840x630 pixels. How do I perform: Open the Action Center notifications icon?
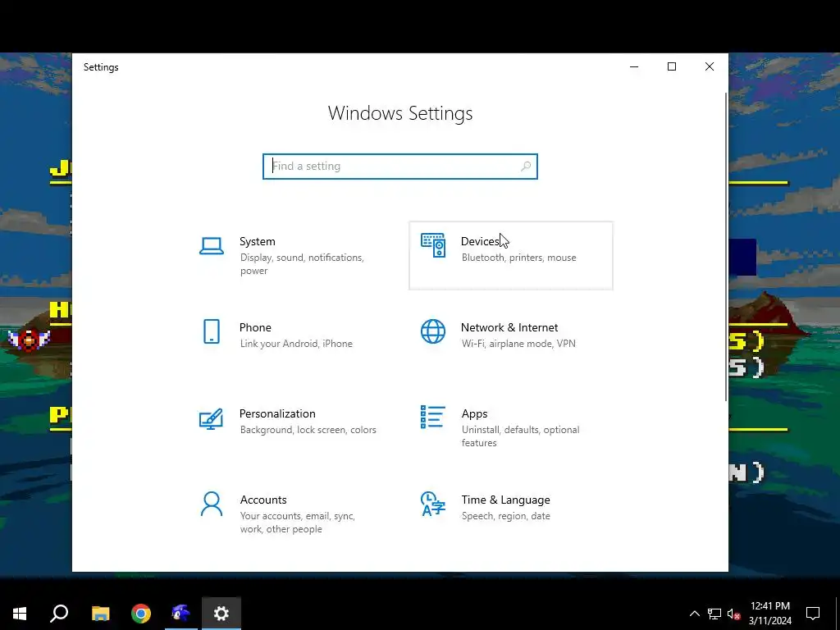tap(813, 614)
